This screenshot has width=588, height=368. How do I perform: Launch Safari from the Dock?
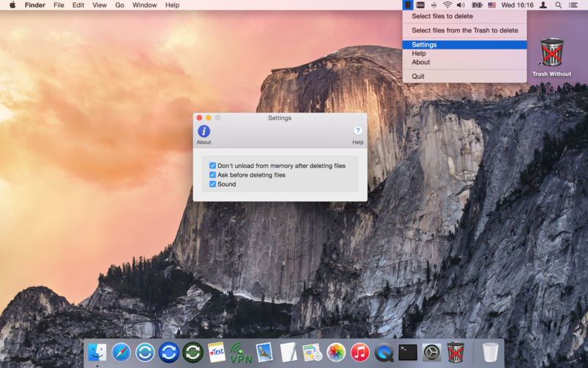(x=121, y=353)
